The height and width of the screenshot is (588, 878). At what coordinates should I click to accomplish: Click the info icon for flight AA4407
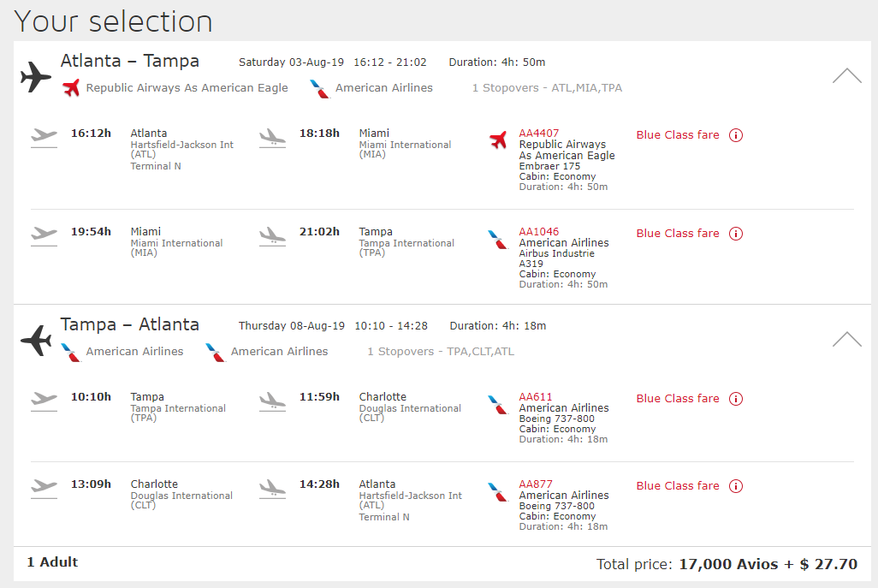[x=736, y=135]
